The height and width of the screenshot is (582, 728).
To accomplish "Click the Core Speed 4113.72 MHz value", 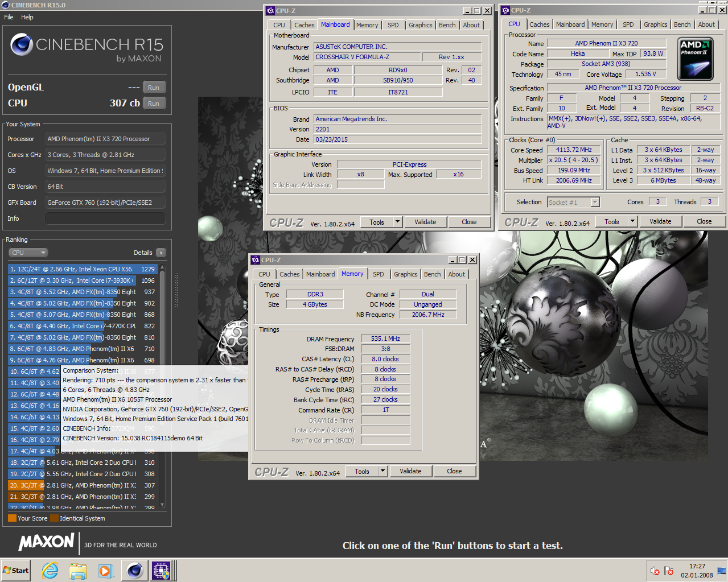I will tap(574, 150).
